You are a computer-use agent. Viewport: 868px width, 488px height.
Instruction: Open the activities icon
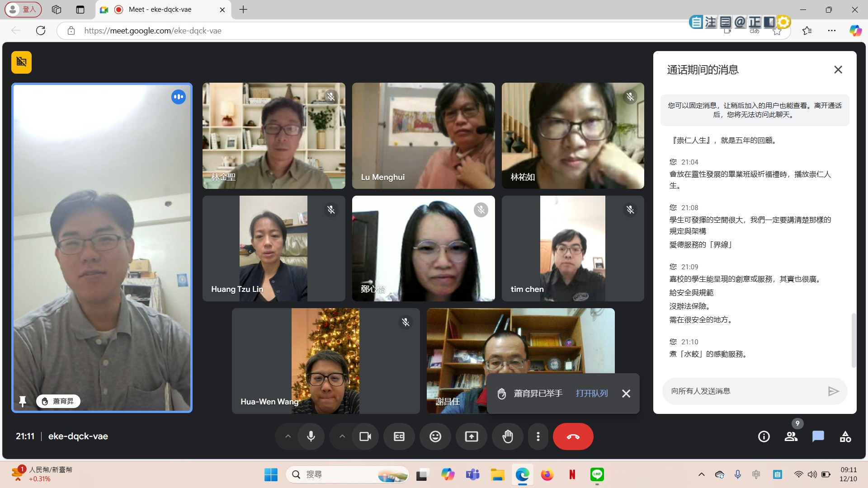(845, 436)
